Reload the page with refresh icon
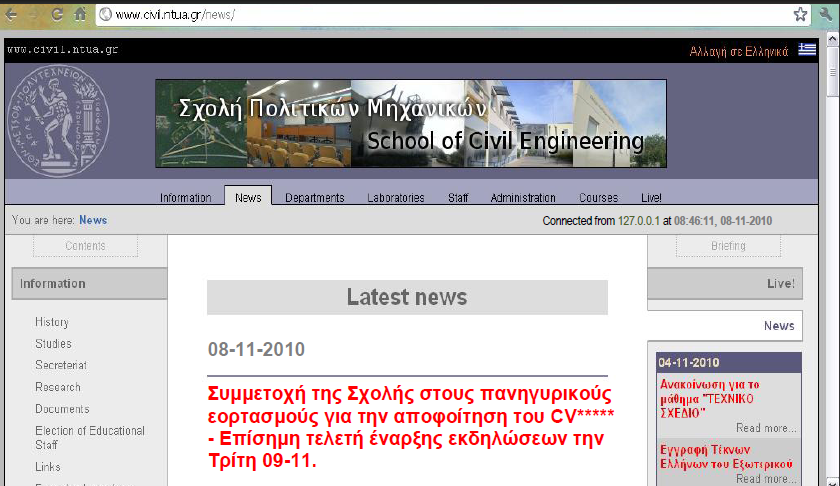 [x=57, y=14]
